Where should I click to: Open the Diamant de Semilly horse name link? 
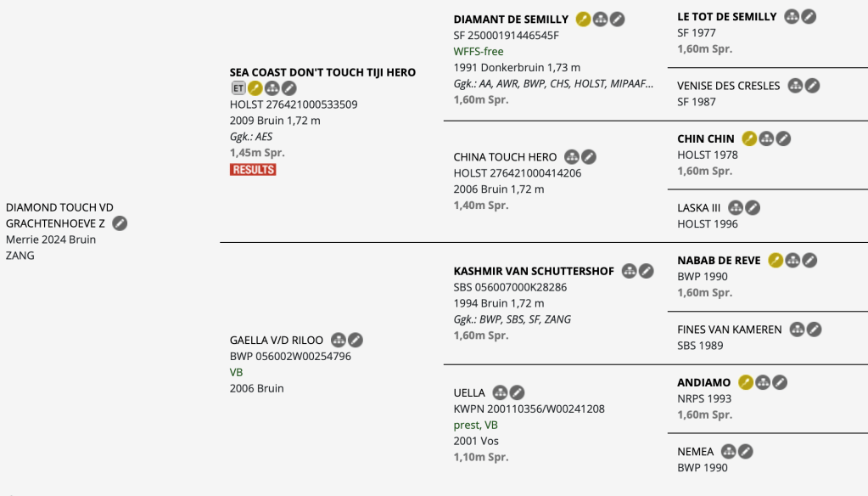pos(511,20)
